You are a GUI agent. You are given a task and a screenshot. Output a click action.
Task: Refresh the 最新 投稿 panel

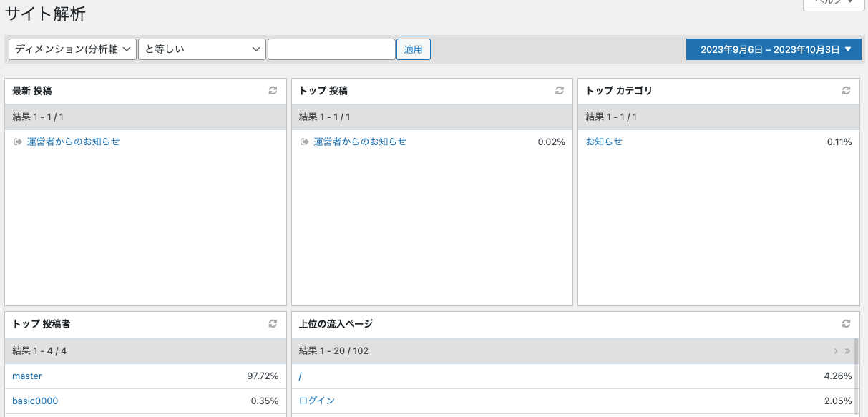(x=273, y=91)
